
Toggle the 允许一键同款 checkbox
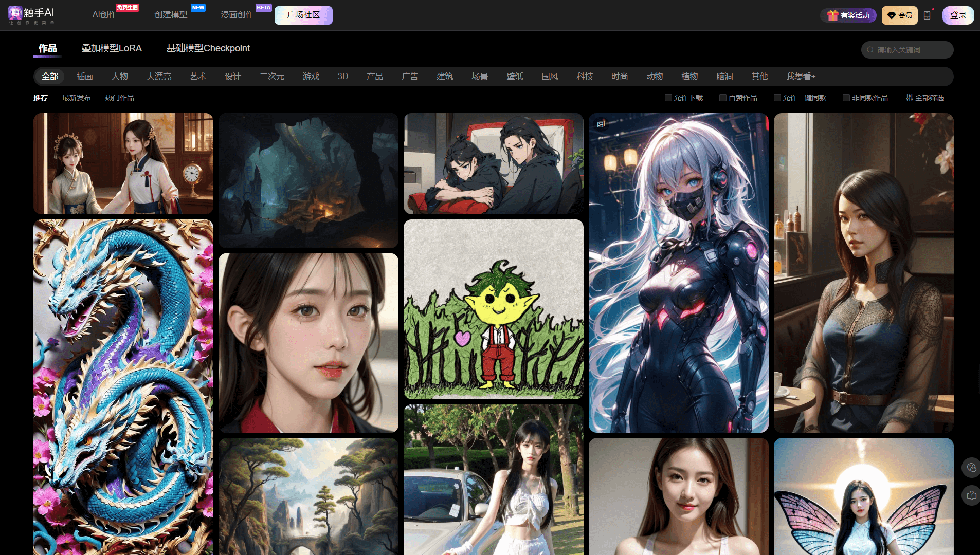click(x=777, y=98)
